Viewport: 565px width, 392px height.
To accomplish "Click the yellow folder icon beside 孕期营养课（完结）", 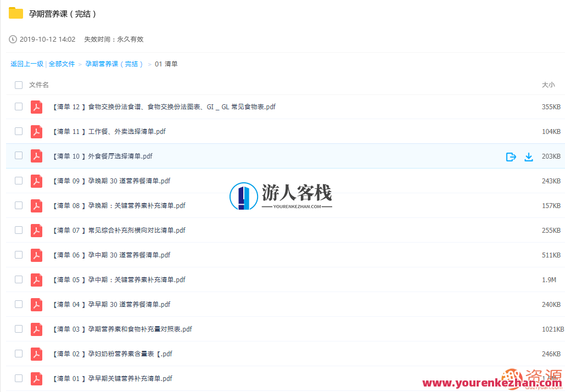I will tap(15, 13).
